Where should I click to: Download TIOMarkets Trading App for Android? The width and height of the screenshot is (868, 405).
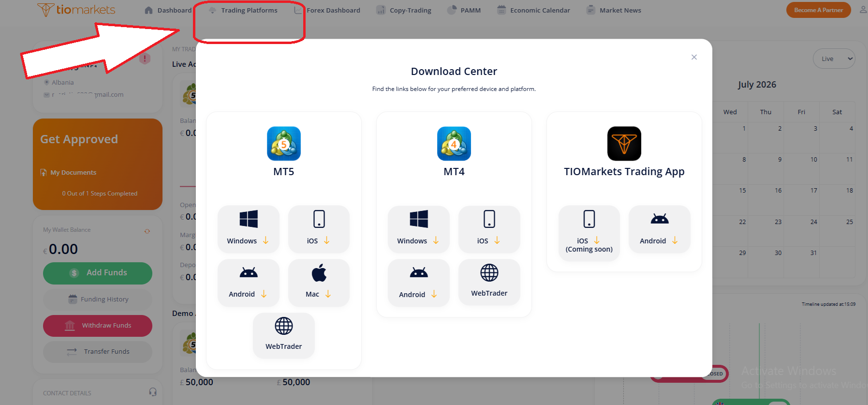click(x=659, y=229)
